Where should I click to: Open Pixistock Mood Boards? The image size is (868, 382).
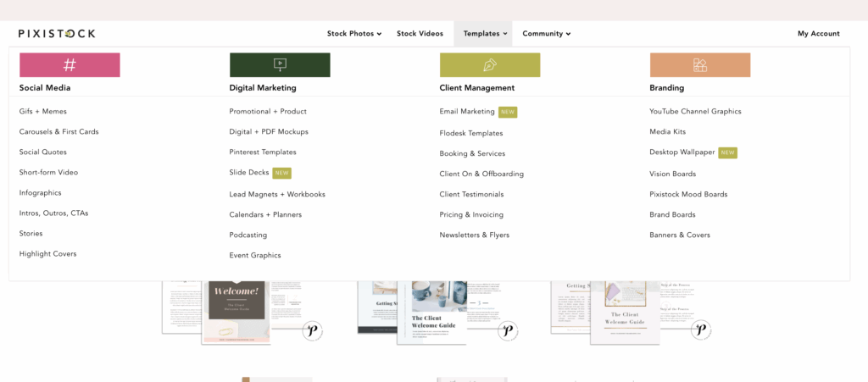[688, 195]
